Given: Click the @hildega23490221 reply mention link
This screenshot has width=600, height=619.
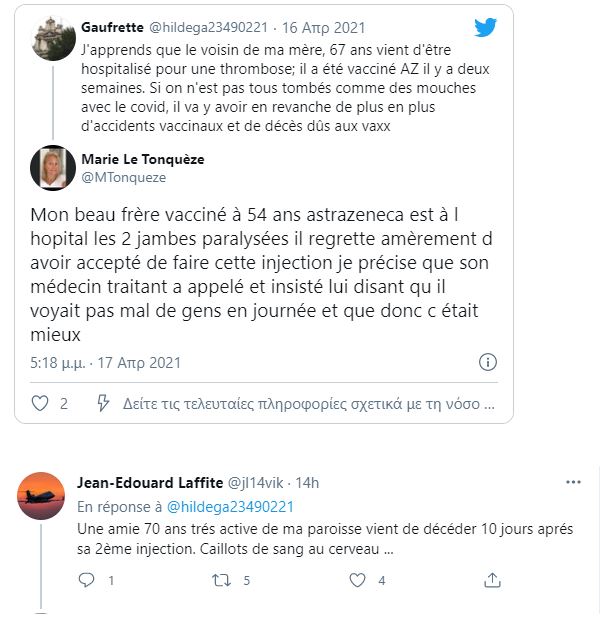Looking at the screenshot, I should click(229, 506).
